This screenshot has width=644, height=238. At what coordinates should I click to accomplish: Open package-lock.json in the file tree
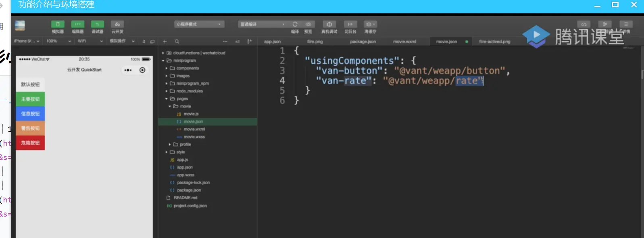click(x=193, y=183)
